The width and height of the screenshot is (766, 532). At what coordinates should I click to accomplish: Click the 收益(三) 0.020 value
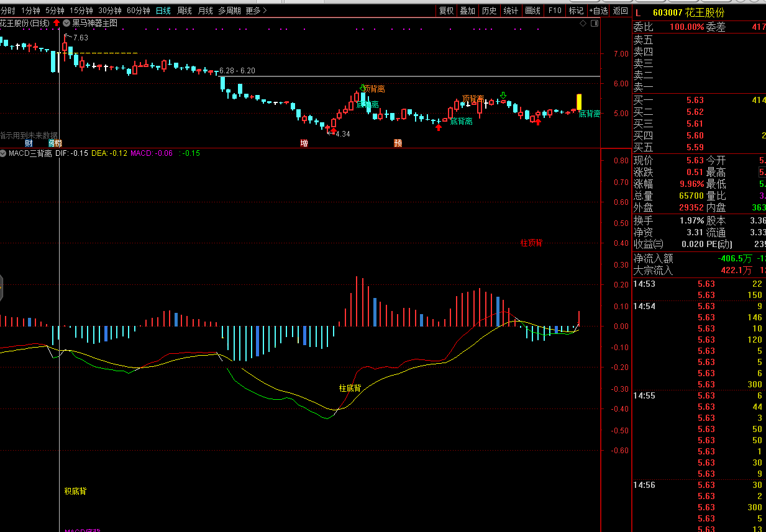(692, 245)
